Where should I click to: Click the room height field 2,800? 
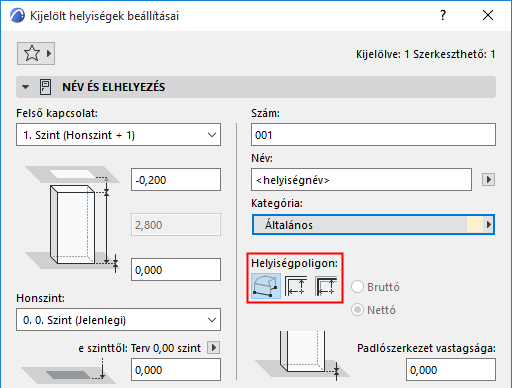[x=176, y=225]
